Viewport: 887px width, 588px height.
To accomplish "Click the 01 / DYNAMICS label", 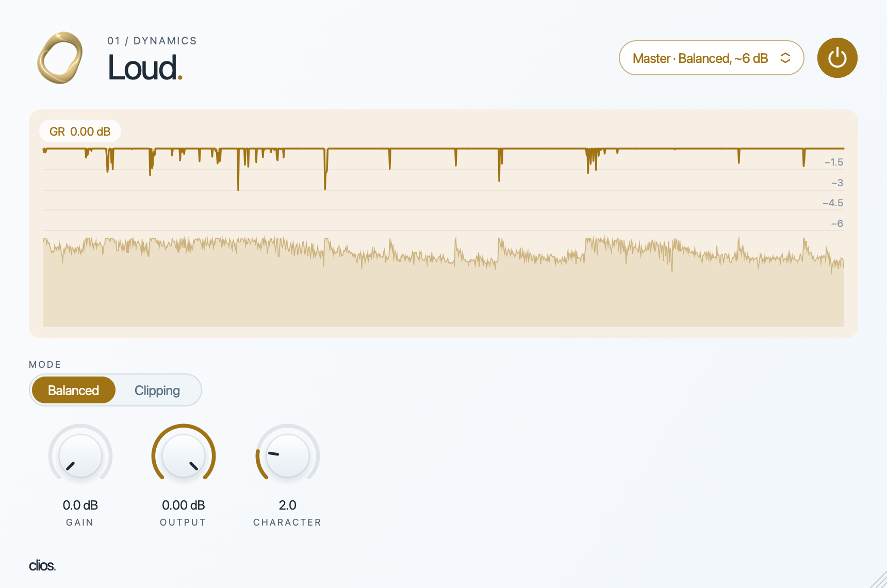I will click(x=152, y=41).
